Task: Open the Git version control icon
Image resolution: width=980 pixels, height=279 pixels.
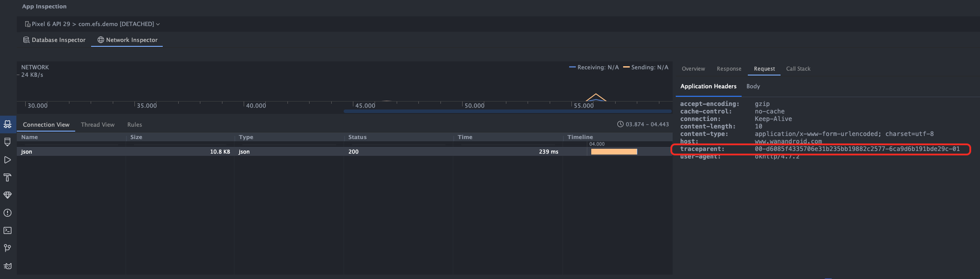Action: pos(8,248)
